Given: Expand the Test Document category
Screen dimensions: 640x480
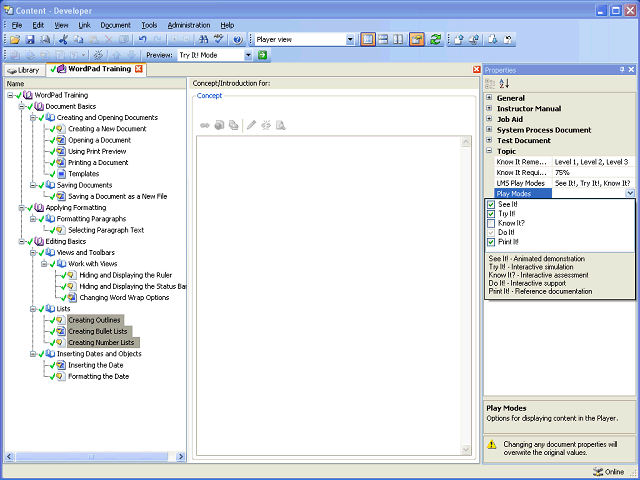Looking at the screenshot, I should (x=489, y=140).
